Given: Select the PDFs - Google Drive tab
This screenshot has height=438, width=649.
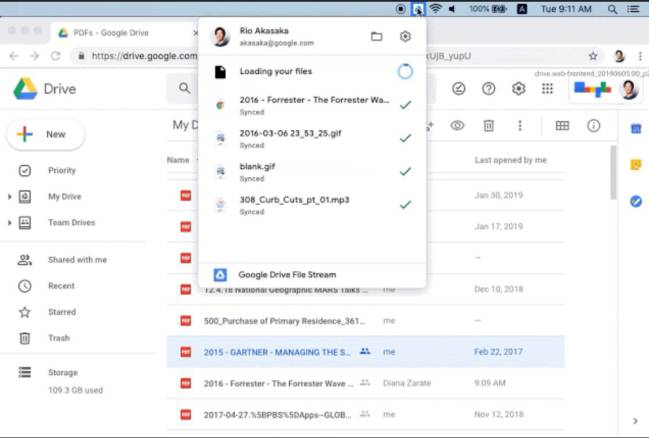Looking at the screenshot, I should point(124,33).
